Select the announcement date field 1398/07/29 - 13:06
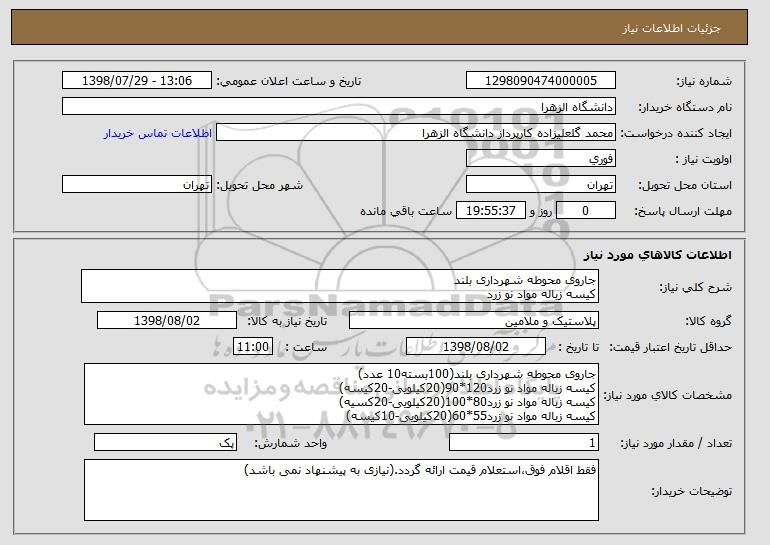Screen dimensions: 770x545 click(x=137, y=81)
